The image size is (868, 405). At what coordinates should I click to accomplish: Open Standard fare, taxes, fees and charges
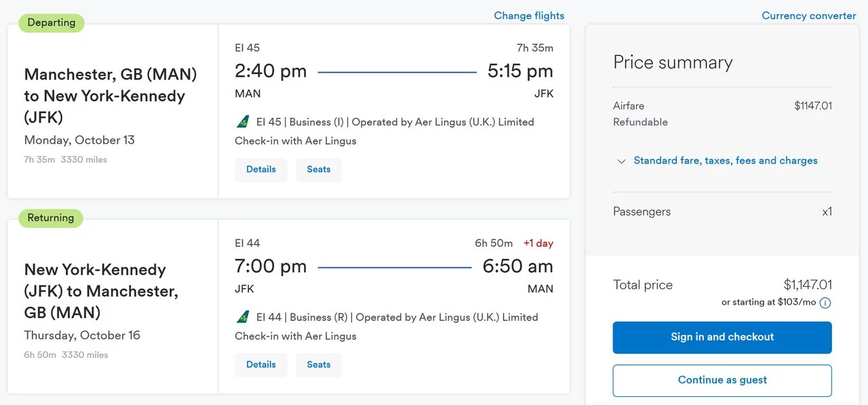point(726,161)
